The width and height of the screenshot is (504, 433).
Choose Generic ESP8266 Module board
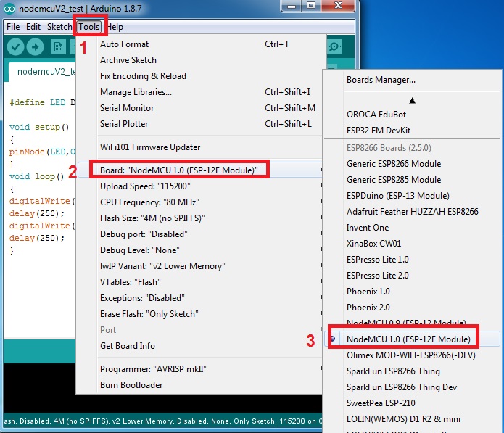pos(394,163)
